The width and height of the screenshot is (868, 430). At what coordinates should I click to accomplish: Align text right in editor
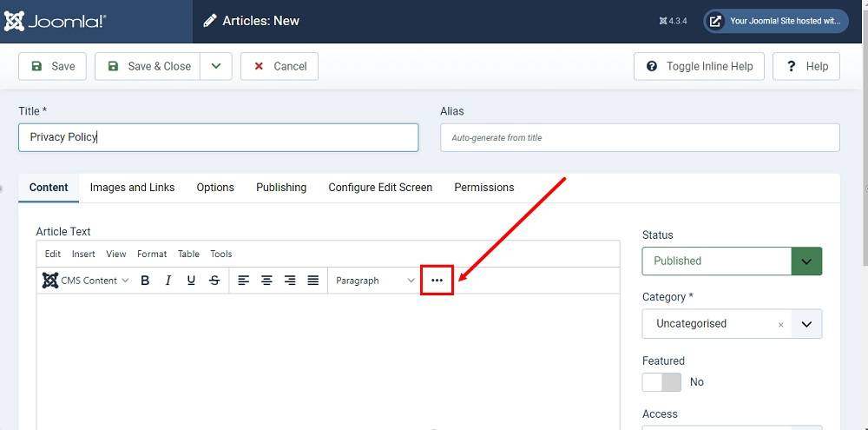(x=290, y=281)
